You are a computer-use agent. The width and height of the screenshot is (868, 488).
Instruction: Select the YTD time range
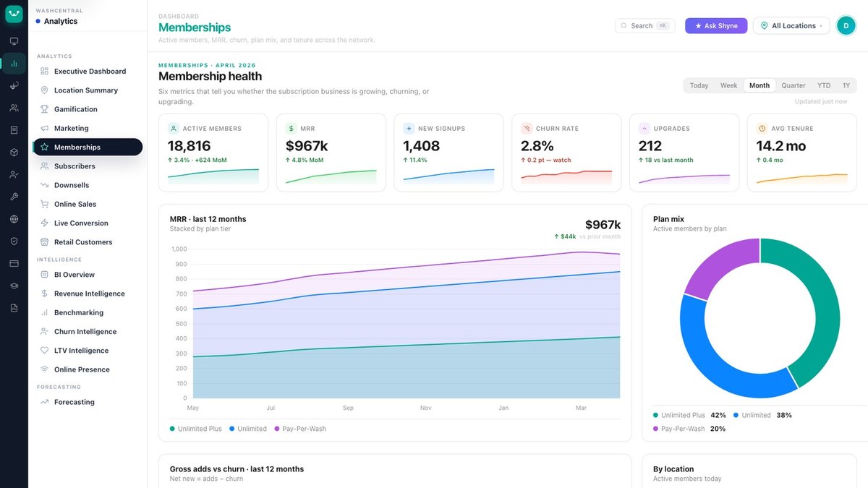[x=824, y=85]
